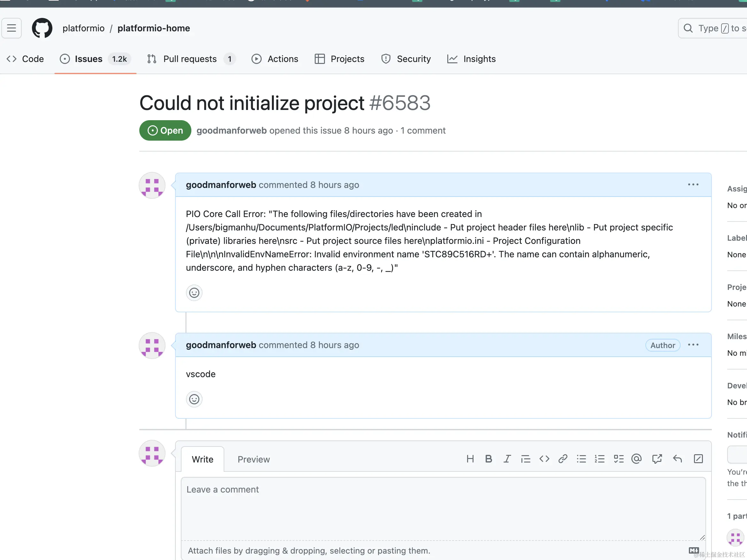Open options menu for the Author comment
747x560 pixels.
point(693,345)
